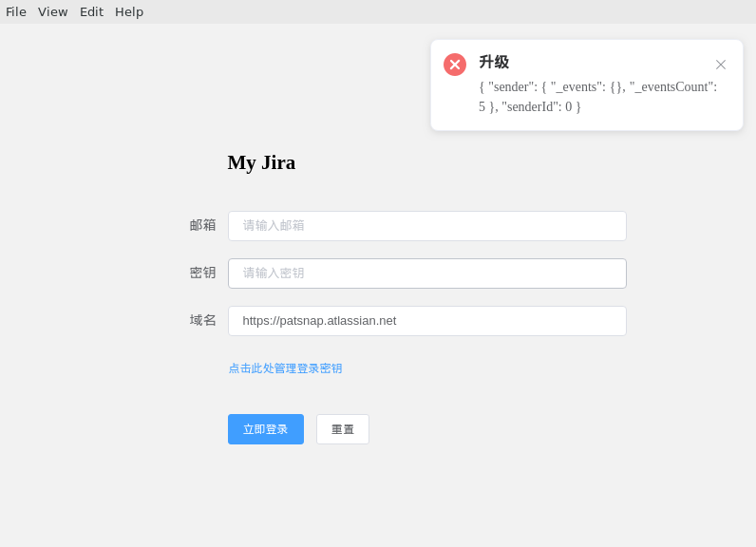Click the sender JSON error message text
Viewport: 756px width, 547px height.
597,96
